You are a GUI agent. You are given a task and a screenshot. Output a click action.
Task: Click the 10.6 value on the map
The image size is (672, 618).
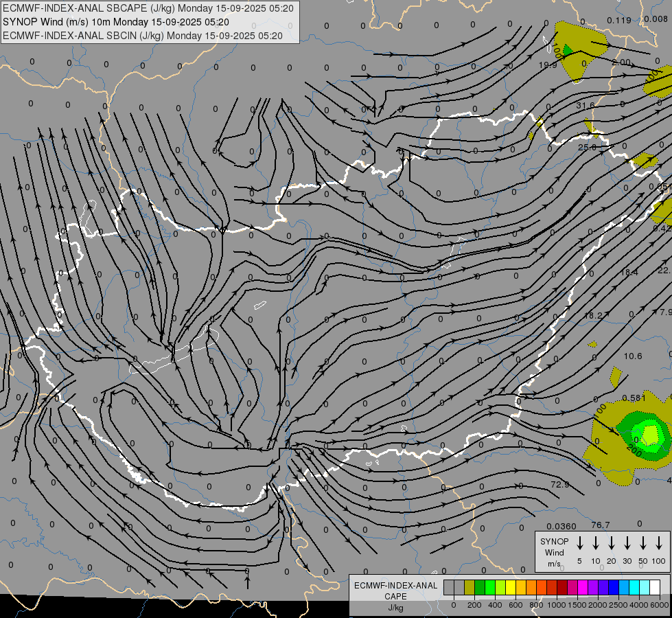633,356
